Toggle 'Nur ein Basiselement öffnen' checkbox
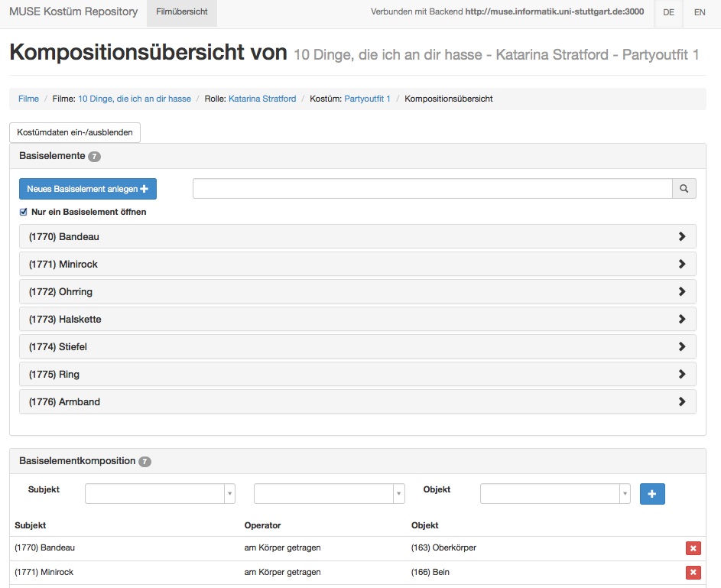The width and height of the screenshot is (721, 588). (x=24, y=212)
